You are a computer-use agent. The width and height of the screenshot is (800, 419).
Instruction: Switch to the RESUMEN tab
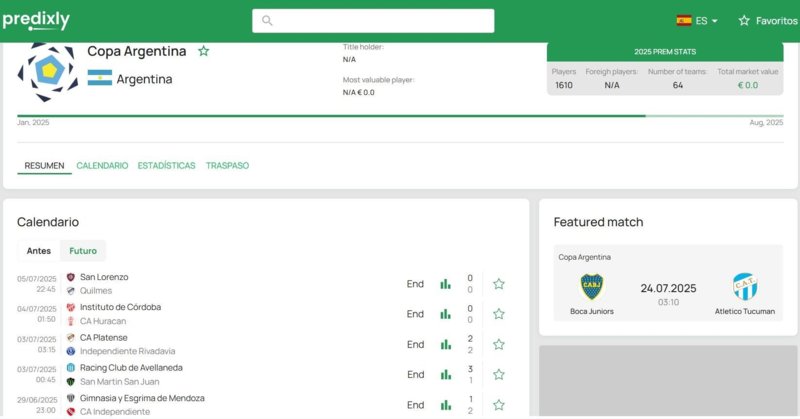(x=44, y=165)
